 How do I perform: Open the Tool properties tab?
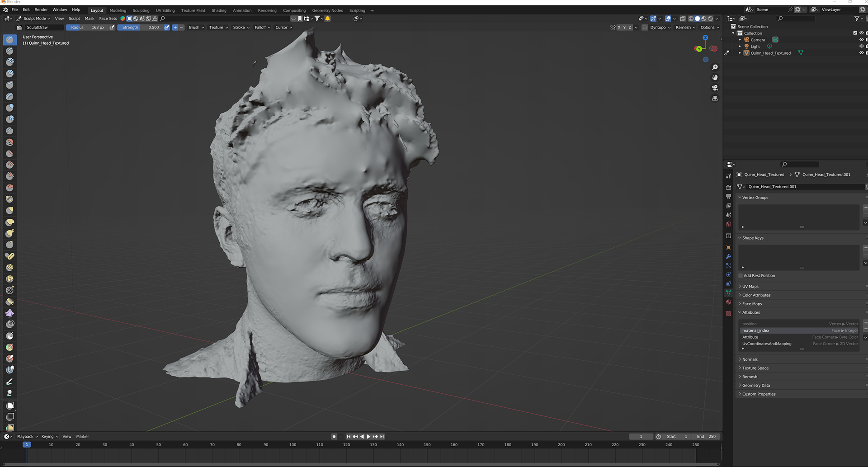[728, 176]
